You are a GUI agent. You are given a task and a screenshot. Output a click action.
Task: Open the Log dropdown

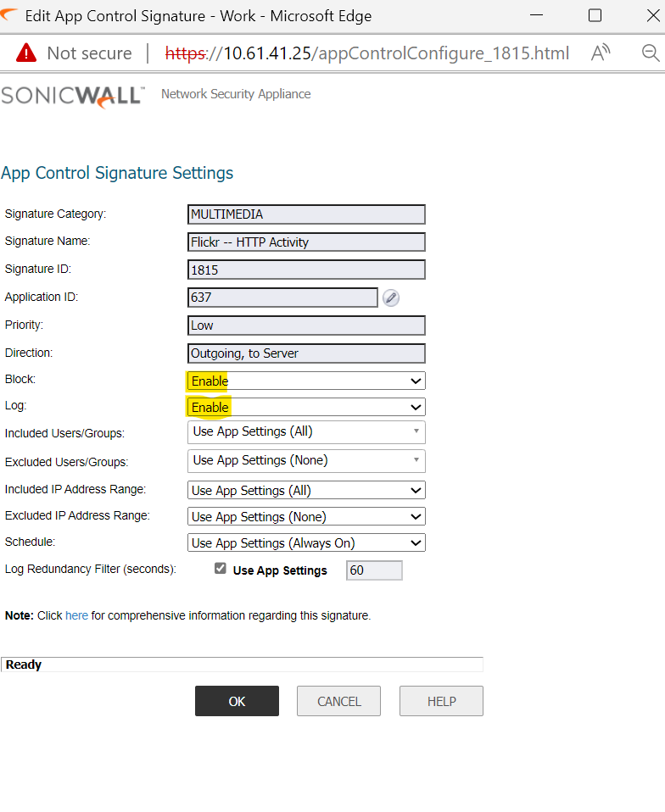point(306,408)
